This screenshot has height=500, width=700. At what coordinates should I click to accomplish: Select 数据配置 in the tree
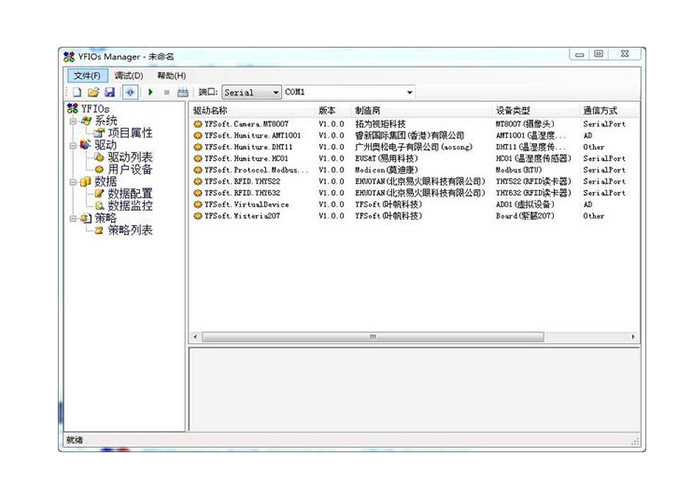[130, 193]
